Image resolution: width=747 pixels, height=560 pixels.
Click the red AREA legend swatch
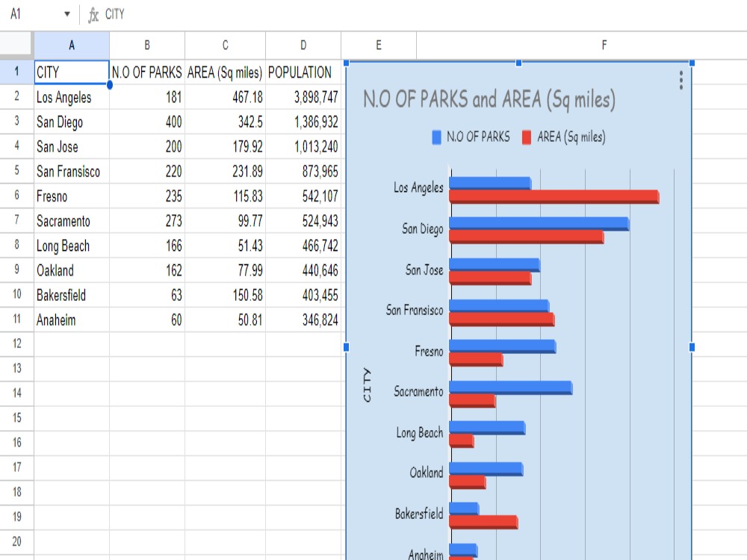(527, 137)
